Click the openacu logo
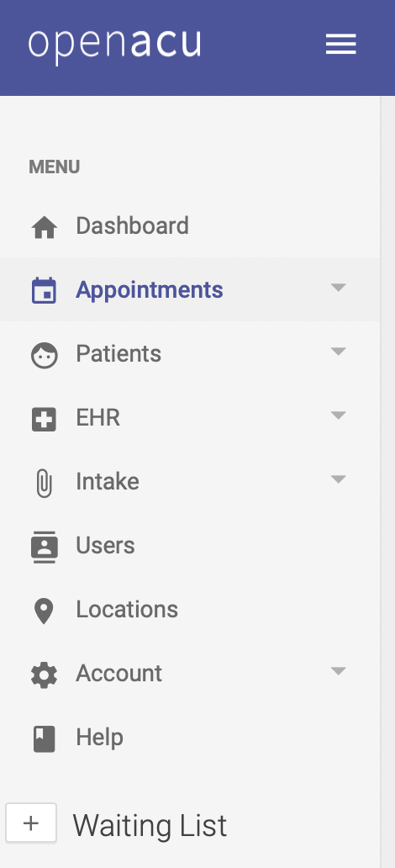The height and width of the screenshot is (868, 395). tap(114, 45)
